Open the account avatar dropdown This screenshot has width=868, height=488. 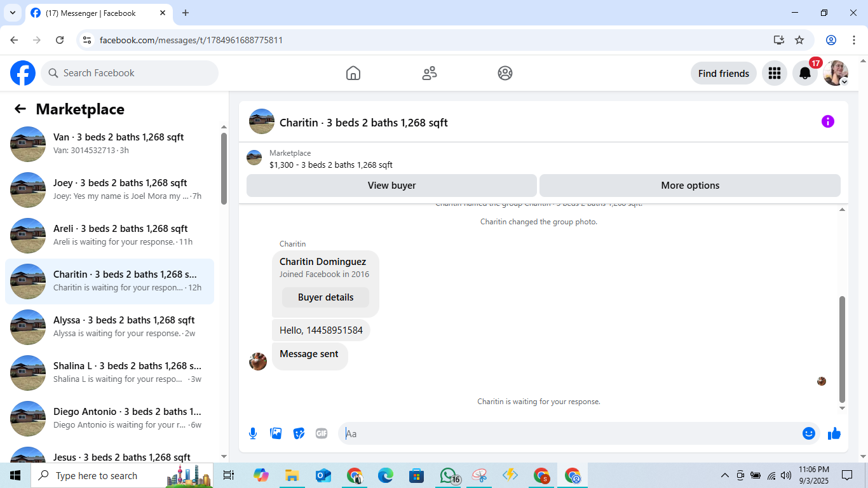click(x=836, y=73)
